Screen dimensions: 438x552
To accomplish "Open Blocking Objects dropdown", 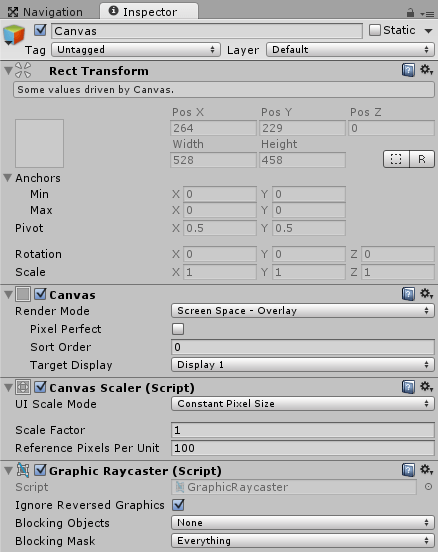I will coord(303,523).
